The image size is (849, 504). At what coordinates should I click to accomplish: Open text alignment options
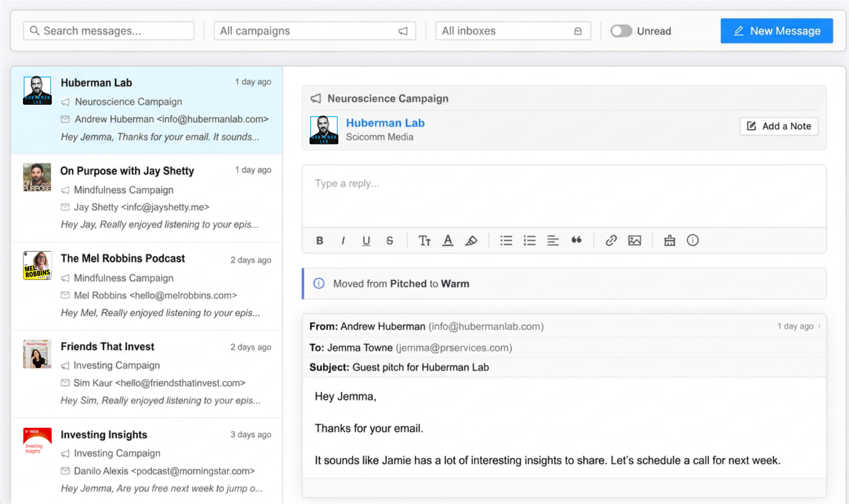click(553, 241)
